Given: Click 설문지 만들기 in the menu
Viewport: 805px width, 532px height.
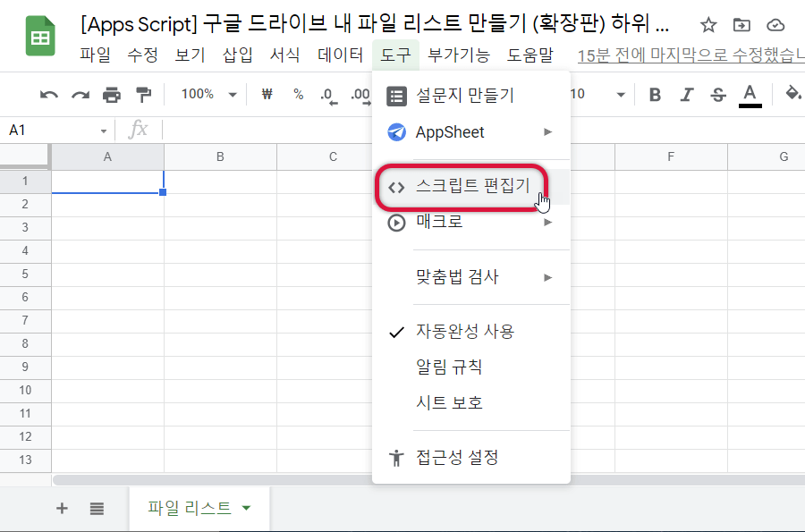Looking at the screenshot, I should pos(464,95).
